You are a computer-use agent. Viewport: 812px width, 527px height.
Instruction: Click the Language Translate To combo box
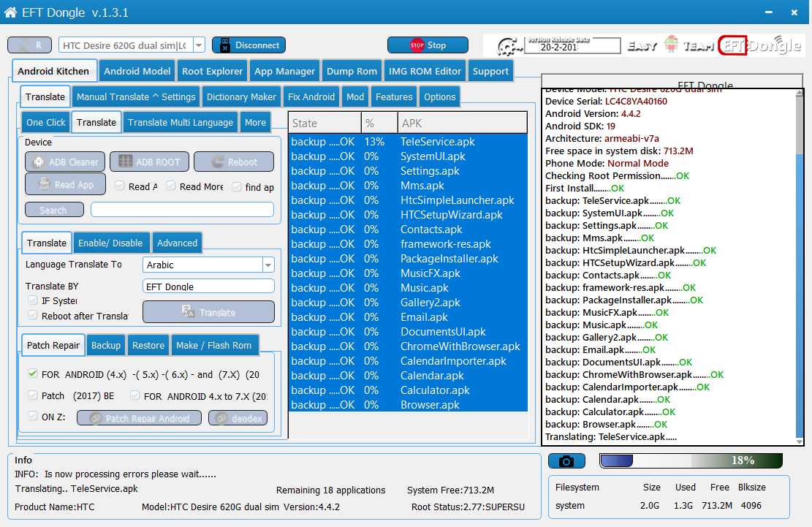(x=208, y=265)
